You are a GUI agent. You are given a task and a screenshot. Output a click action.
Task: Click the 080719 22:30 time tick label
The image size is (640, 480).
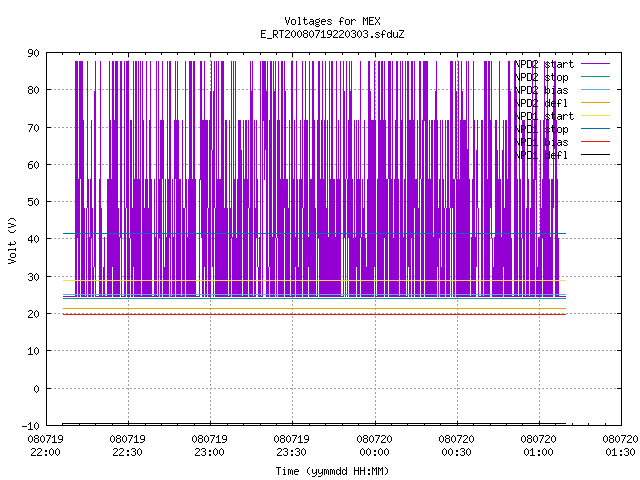(127, 446)
